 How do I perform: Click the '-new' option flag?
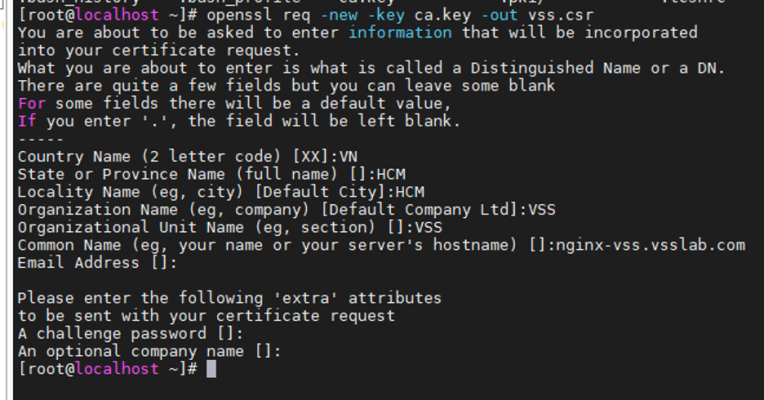pos(339,15)
